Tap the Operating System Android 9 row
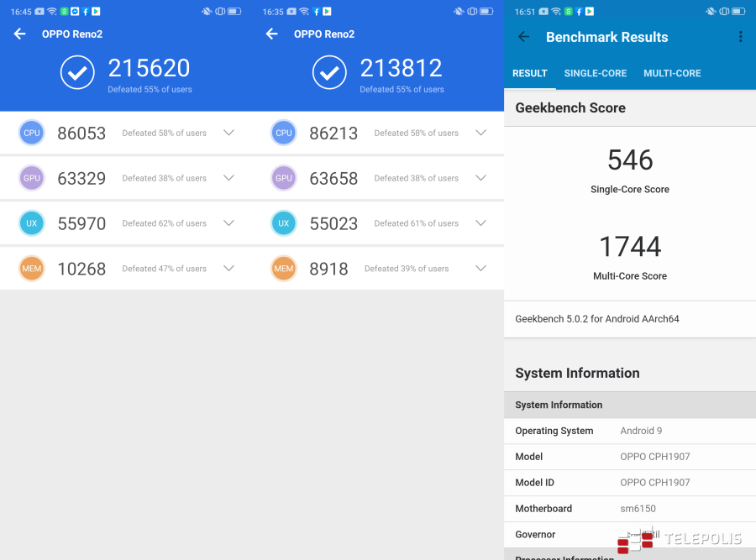 click(630, 431)
